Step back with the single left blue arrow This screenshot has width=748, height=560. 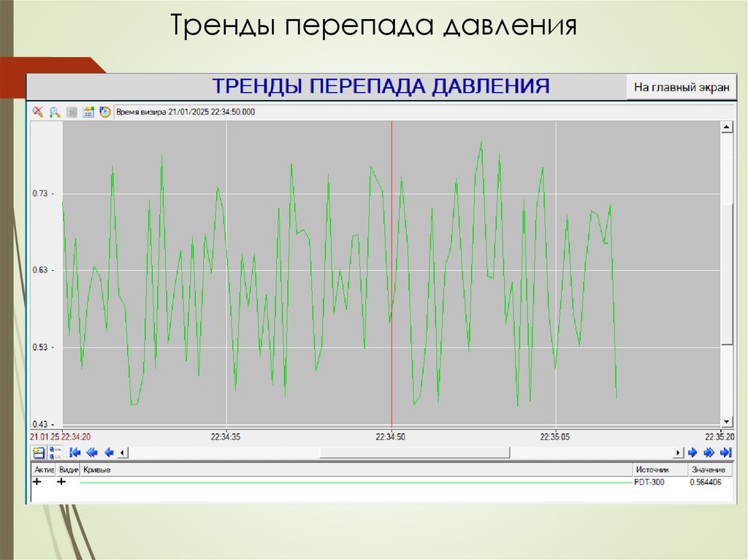click(109, 452)
